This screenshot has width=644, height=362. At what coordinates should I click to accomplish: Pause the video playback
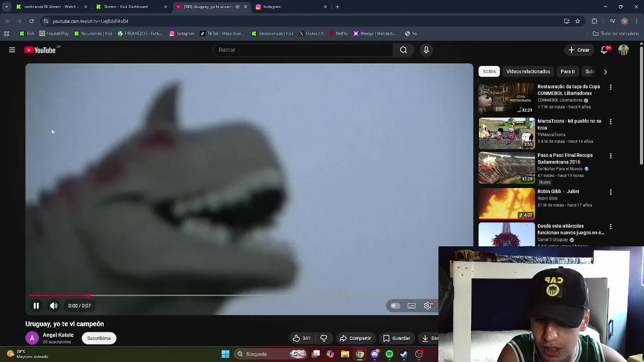36,306
